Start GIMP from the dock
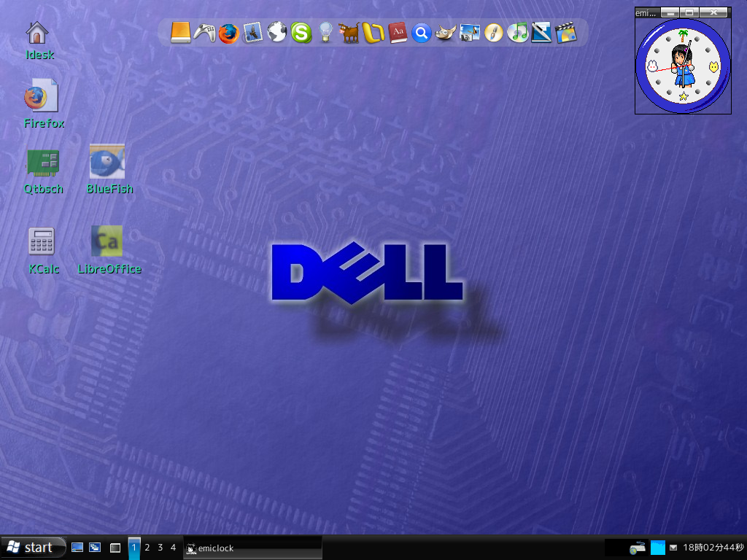The height and width of the screenshot is (560, 747). (446, 33)
